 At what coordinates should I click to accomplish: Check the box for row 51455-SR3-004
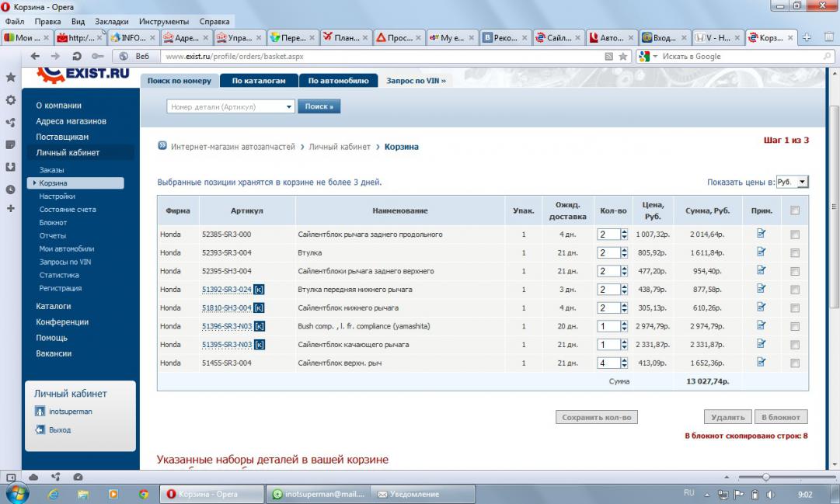[x=794, y=363]
